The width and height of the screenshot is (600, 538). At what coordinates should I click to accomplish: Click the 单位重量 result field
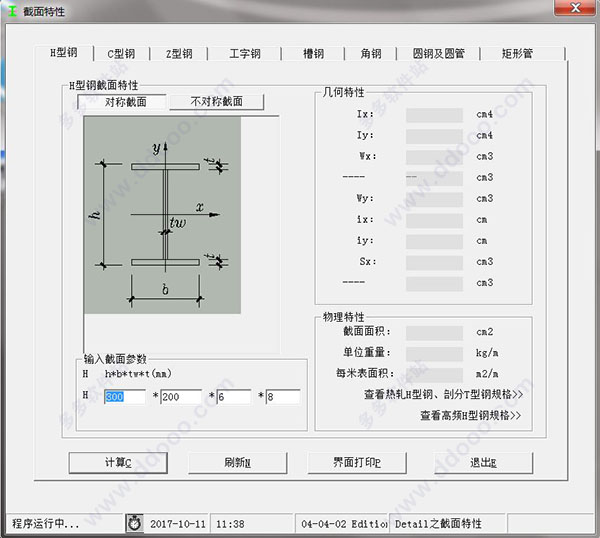(x=434, y=354)
